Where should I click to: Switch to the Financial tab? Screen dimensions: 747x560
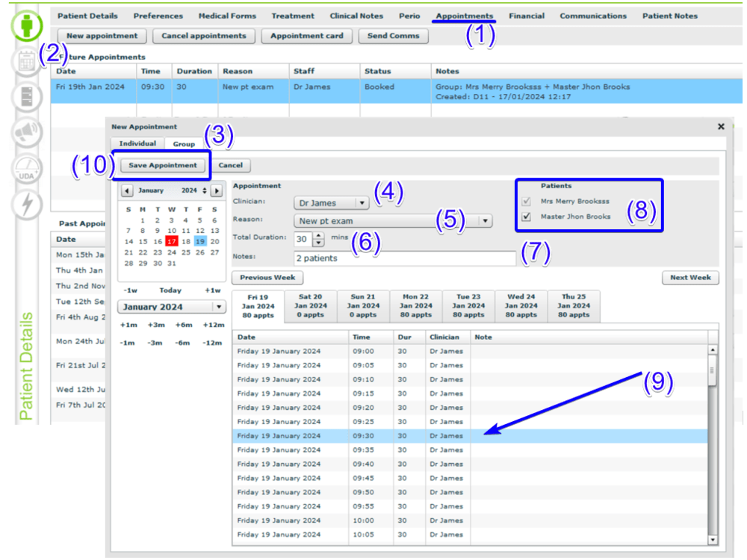coord(527,16)
